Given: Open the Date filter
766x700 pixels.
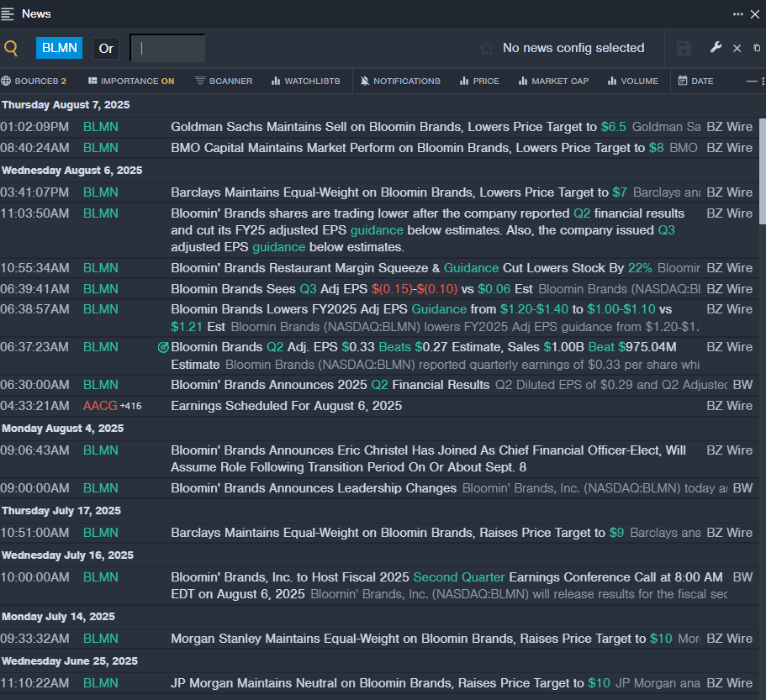Looking at the screenshot, I should (x=695, y=81).
